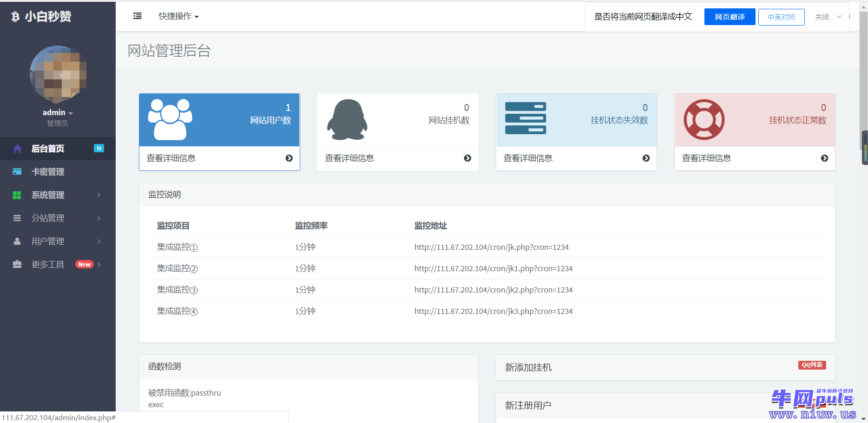This screenshot has width=868, height=423.
Task: Click the list icon beside 分站管理
Action: (x=17, y=218)
